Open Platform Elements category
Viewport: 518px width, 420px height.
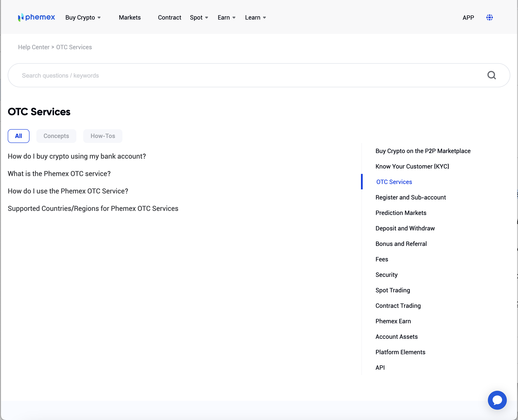point(400,352)
